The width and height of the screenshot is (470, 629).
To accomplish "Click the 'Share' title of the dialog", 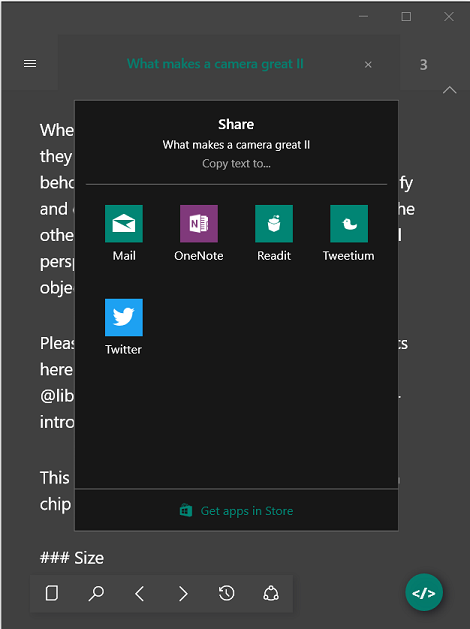I will pyautogui.click(x=236, y=124).
